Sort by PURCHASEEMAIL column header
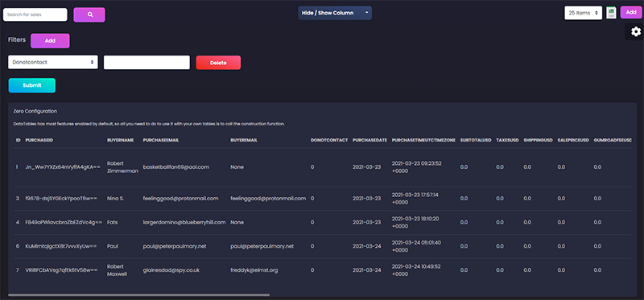The width and height of the screenshot is (644, 300). (161, 140)
